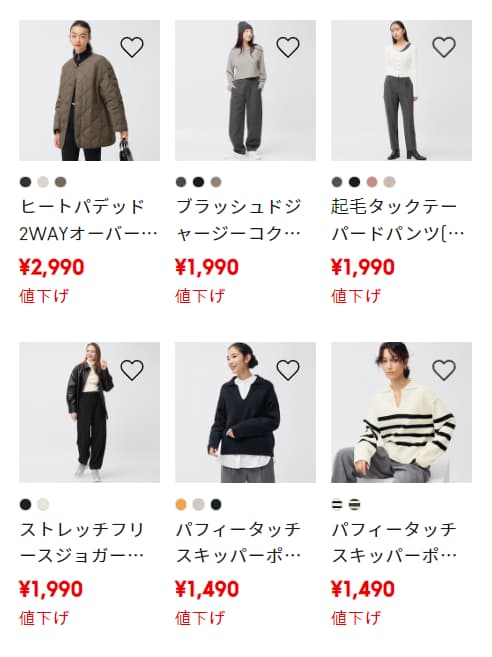Open the beanie model cocoon pants image
Image resolution: width=492 pixels, height=657 pixels.
pyautogui.click(x=245, y=90)
